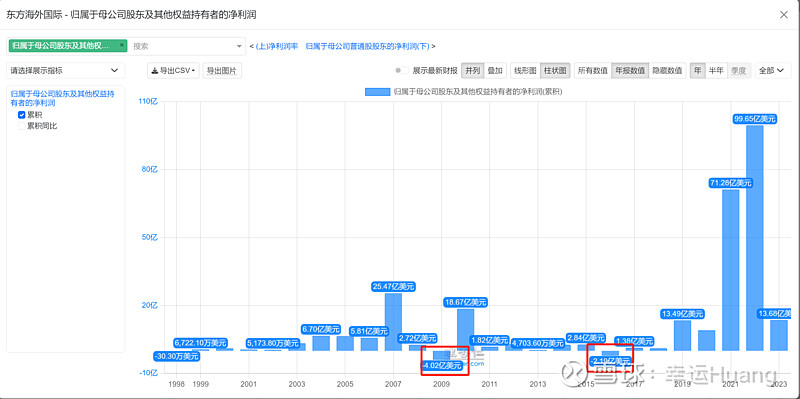Viewport: 800px width, 399px height.
Task: Click the 2022 bar labeled 99.65亿美元
Action: point(755,238)
